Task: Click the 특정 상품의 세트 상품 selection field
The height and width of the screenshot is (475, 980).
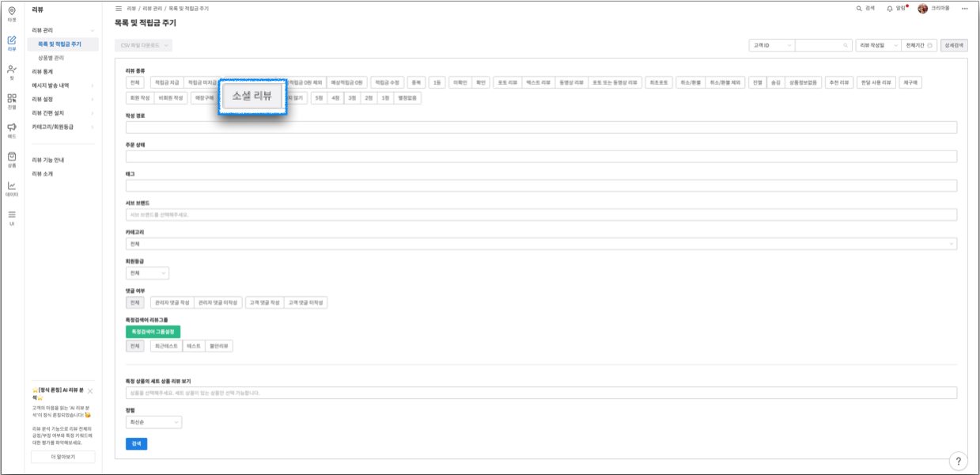Action: tap(541, 393)
